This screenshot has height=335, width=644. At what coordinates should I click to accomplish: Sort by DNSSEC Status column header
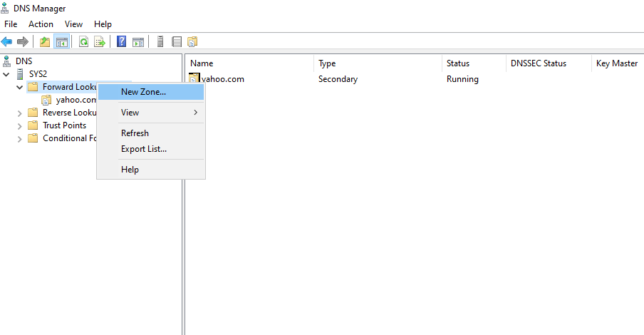tap(549, 63)
